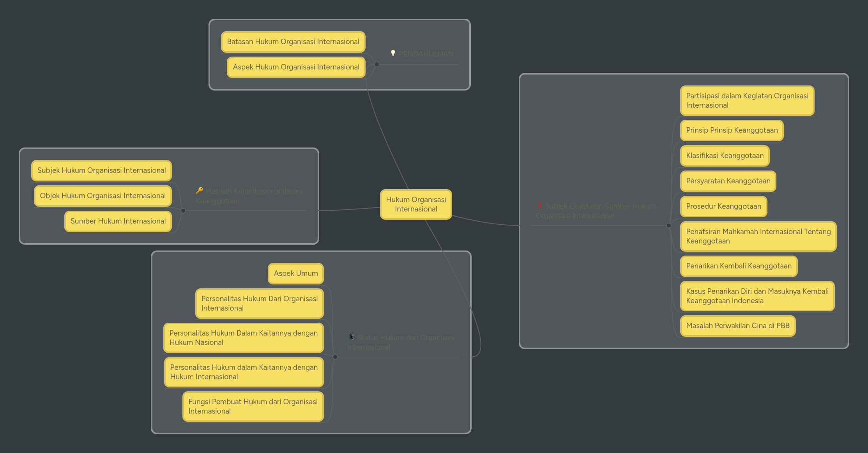
Task: Click the Klasifikasi Keanggotaan node
Action: coord(724,155)
